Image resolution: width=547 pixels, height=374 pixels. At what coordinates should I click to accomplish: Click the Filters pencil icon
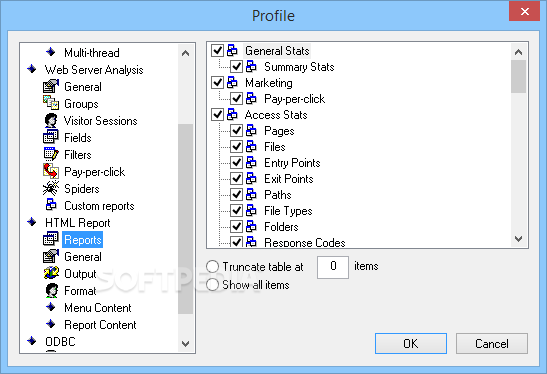[x=51, y=154]
